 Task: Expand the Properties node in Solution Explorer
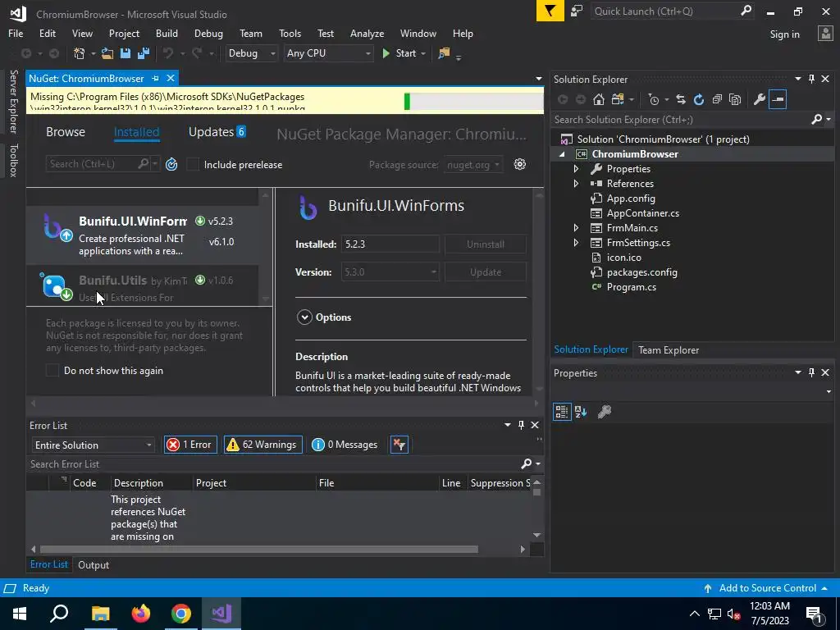tap(576, 169)
